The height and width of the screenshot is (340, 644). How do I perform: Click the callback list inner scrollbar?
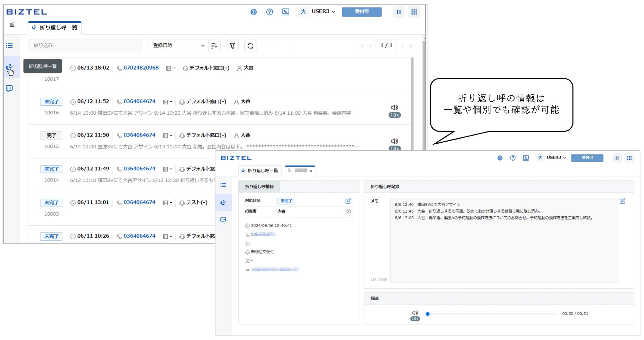[412, 103]
